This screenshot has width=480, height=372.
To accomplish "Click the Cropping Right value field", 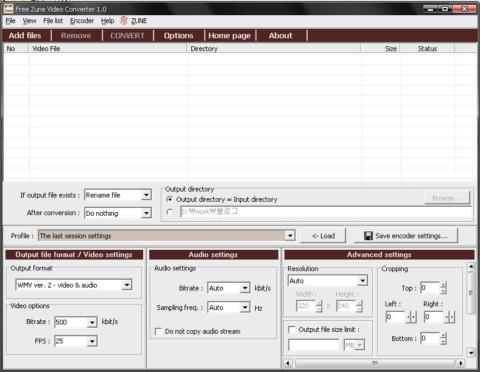I will (434, 316).
